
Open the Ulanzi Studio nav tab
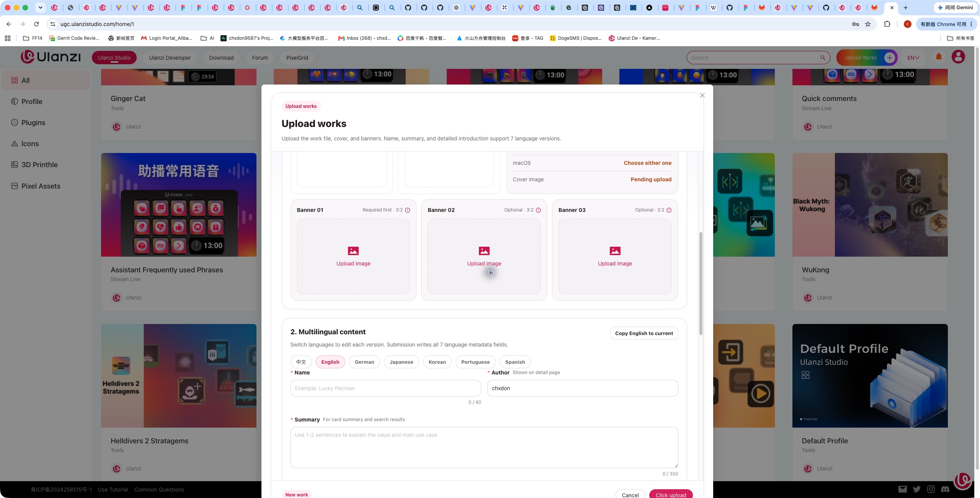click(x=114, y=58)
